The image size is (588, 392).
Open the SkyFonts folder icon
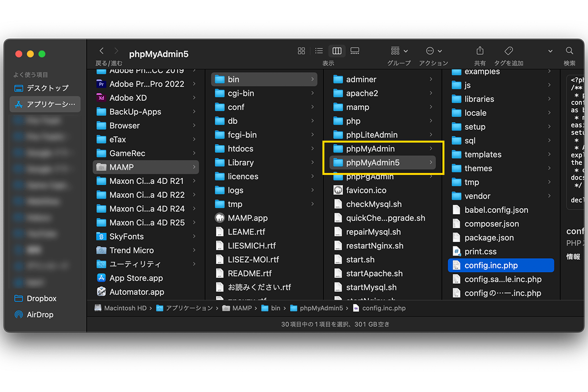click(101, 236)
